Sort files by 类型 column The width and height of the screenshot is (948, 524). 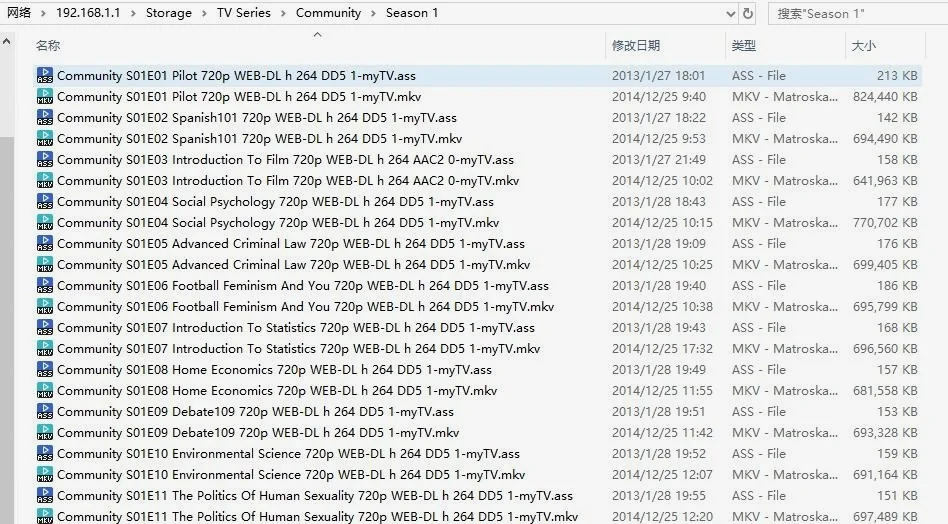[744, 45]
